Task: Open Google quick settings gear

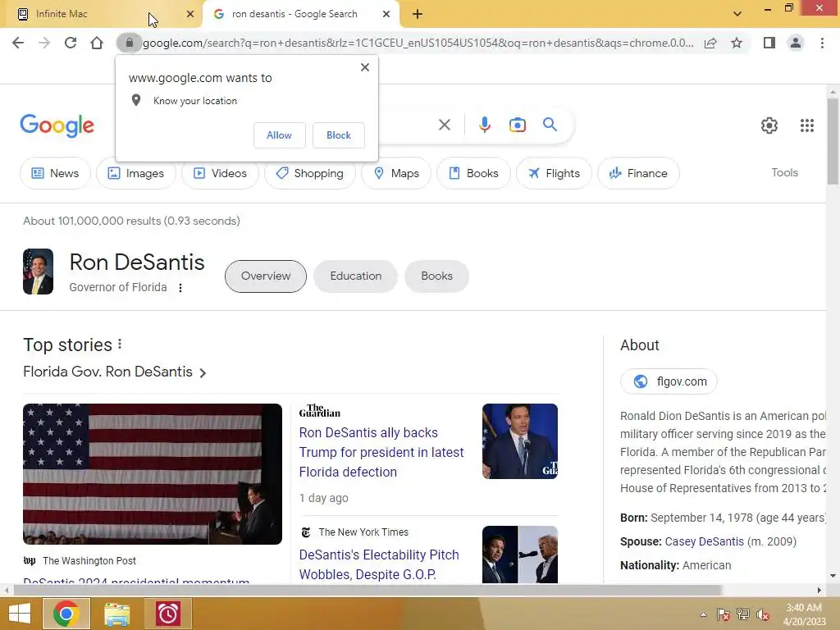Action: tap(769, 126)
